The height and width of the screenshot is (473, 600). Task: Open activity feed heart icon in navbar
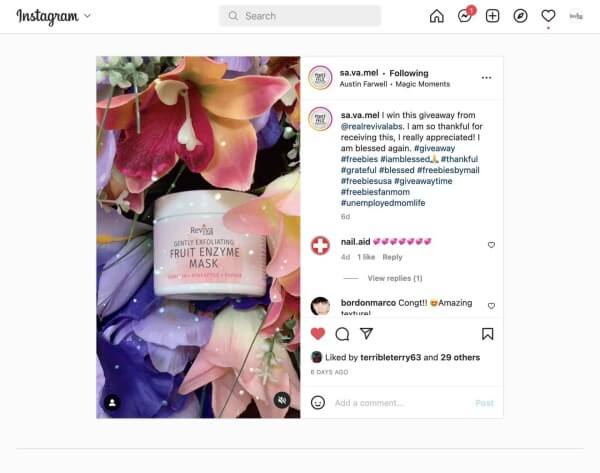(x=548, y=16)
